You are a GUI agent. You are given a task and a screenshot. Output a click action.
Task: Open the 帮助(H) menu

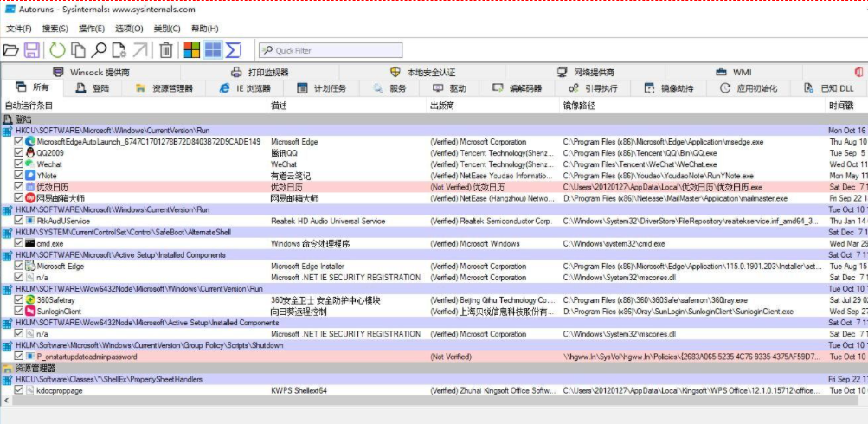205,29
